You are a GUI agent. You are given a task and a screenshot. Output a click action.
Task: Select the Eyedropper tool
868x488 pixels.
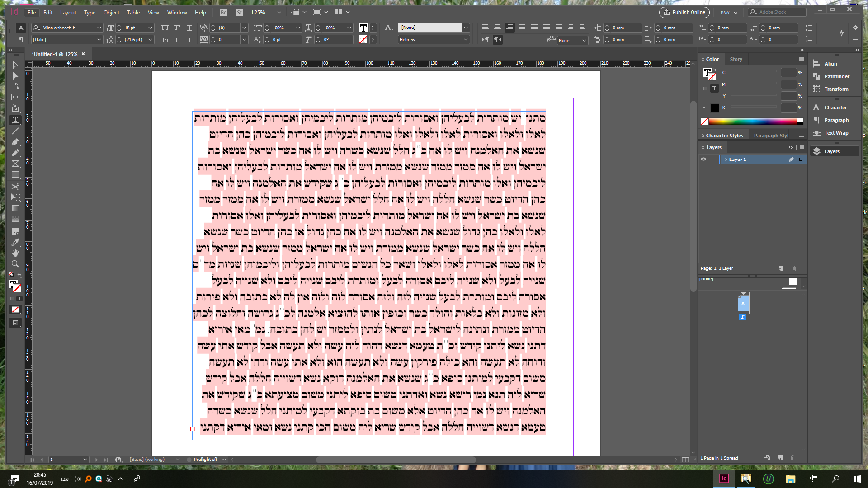coord(15,242)
